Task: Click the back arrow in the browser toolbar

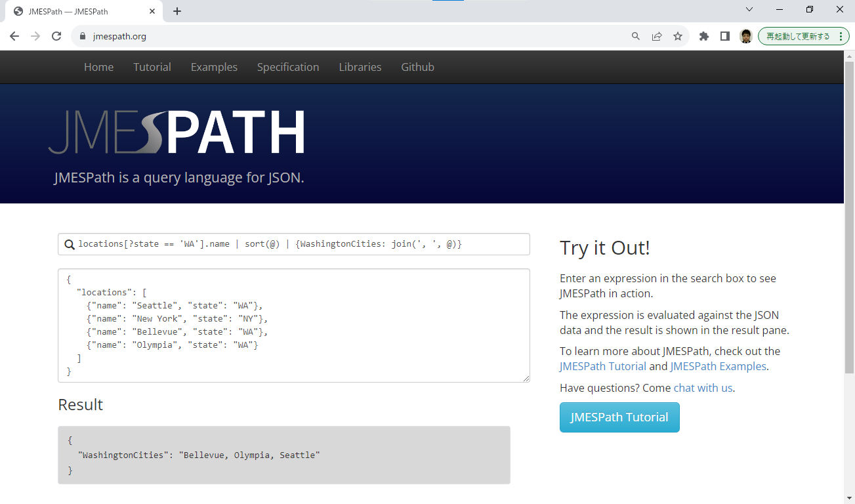Action: click(x=14, y=36)
